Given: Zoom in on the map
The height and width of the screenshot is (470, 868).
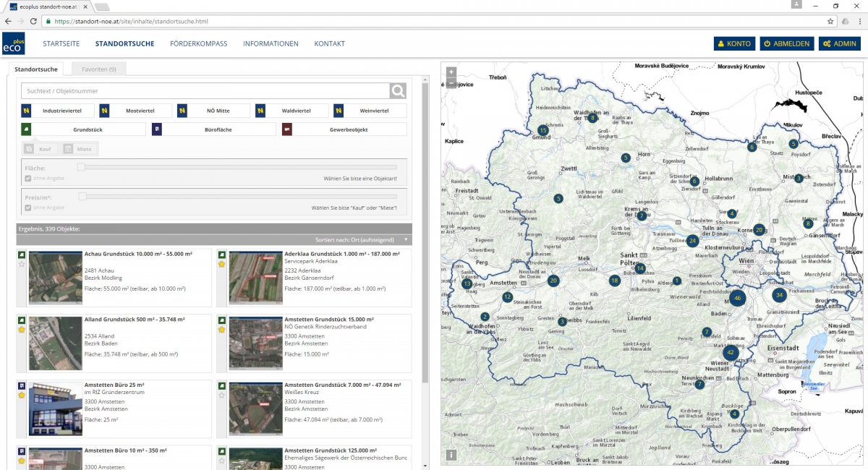Looking at the screenshot, I should (x=451, y=72).
